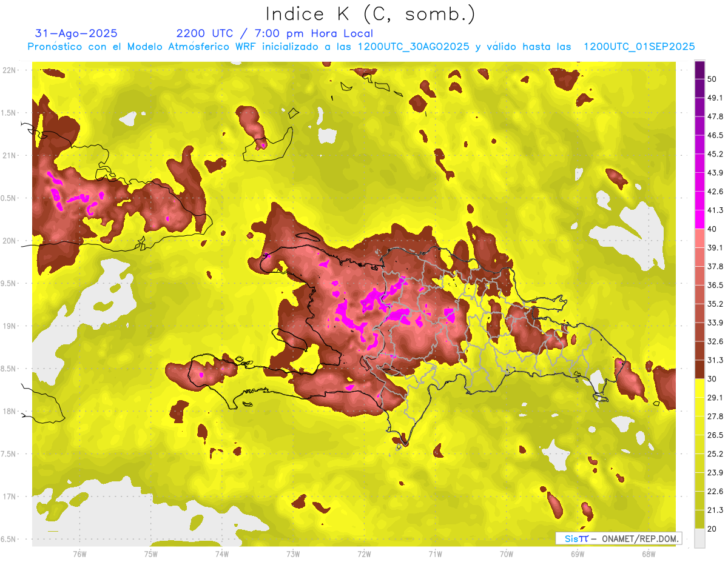Click the legend value 26.5
Viewport: 728px width, 562px height.
[x=715, y=435]
